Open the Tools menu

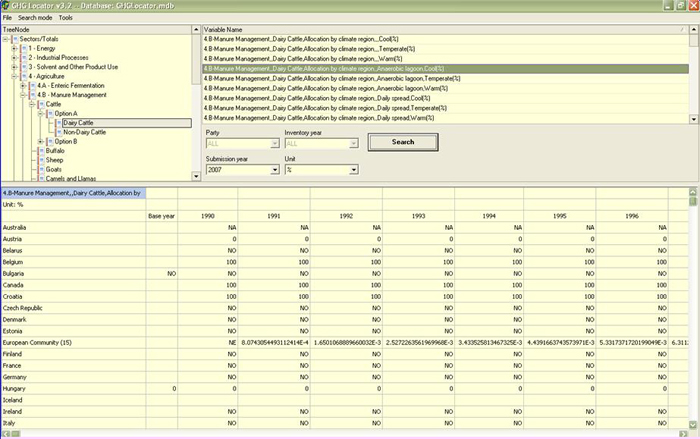tap(66, 18)
